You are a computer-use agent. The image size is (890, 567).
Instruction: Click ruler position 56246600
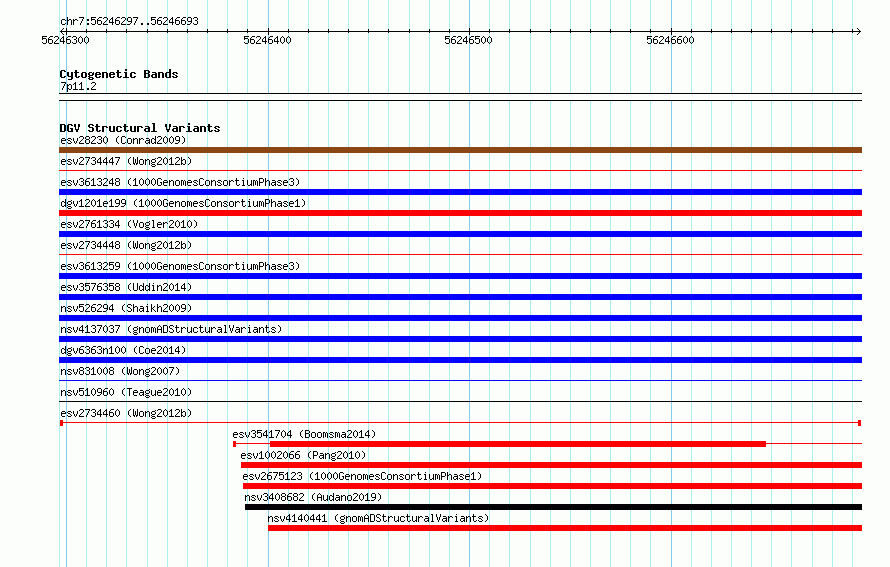click(670, 40)
